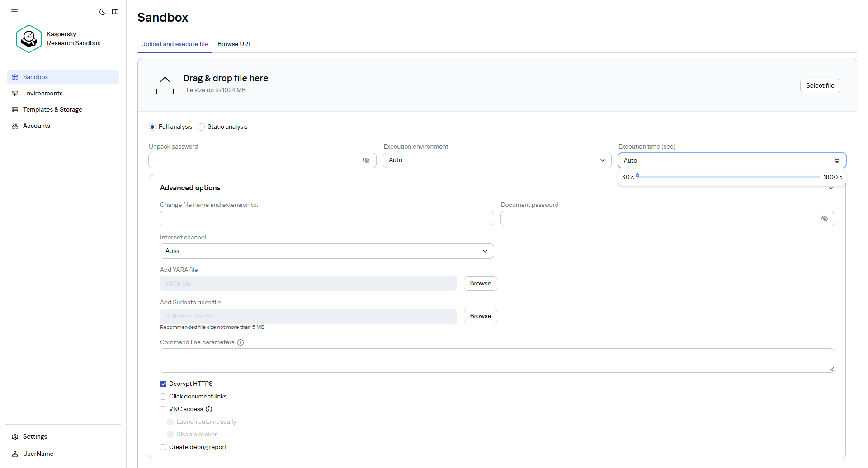Click the Command line parameters info icon
868x468 pixels.
pyautogui.click(x=241, y=342)
